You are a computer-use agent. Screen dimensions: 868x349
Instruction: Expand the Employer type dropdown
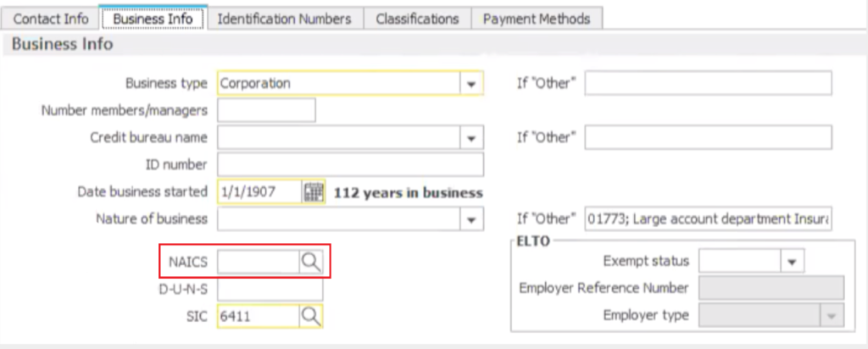[x=832, y=316]
